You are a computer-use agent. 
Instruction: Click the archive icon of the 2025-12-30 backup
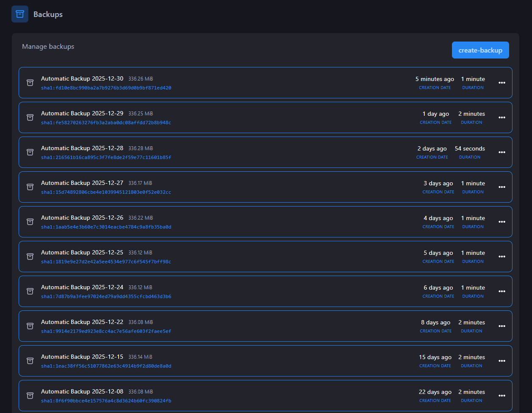pyautogui.click(x=30, y=83)
